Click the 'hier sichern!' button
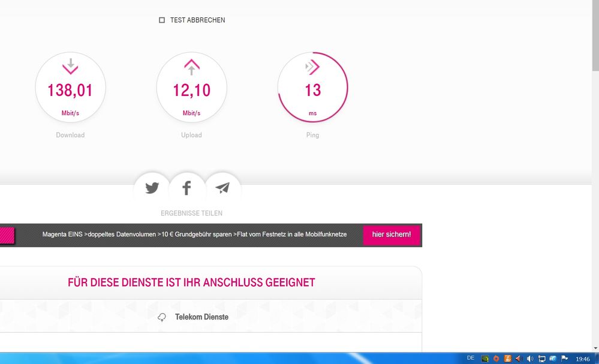 pyautogui.click(x=392, y=234)
